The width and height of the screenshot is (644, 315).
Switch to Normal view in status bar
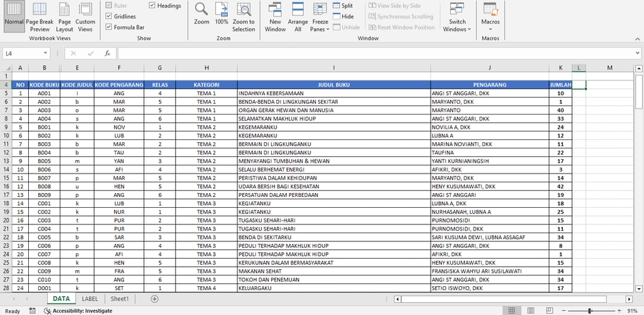pos(512,311)
